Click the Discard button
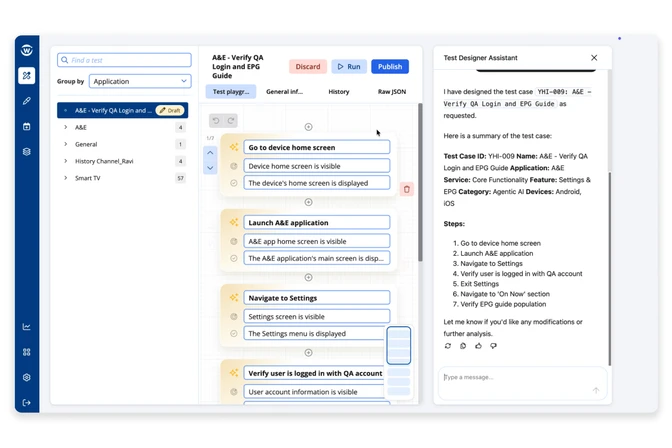 click(308, 66)
